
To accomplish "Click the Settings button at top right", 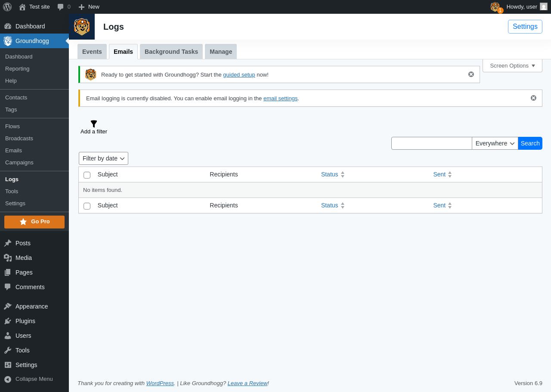I will [525, 27].
